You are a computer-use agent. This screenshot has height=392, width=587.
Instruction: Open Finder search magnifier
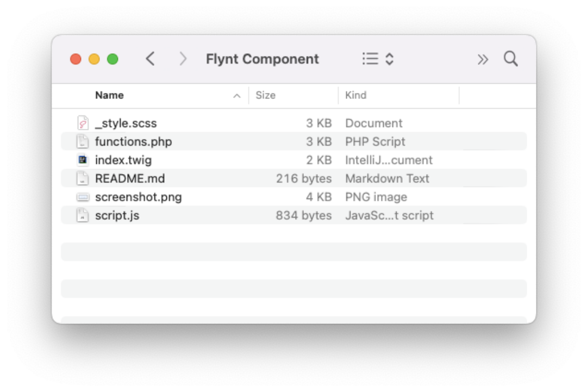[x=510, y=59]
